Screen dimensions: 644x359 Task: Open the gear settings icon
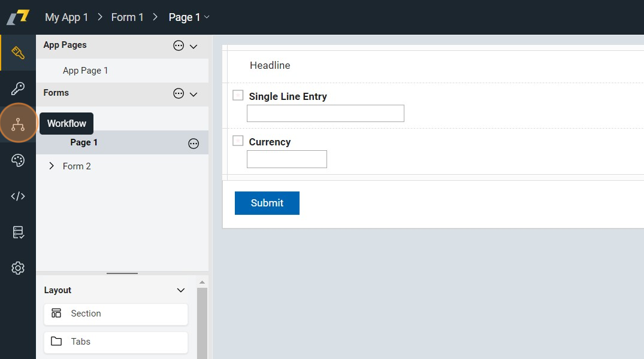(x=18, y=268)
